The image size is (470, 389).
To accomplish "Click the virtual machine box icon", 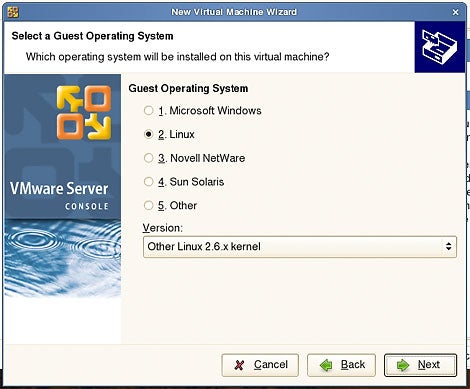I will [439, 47].
